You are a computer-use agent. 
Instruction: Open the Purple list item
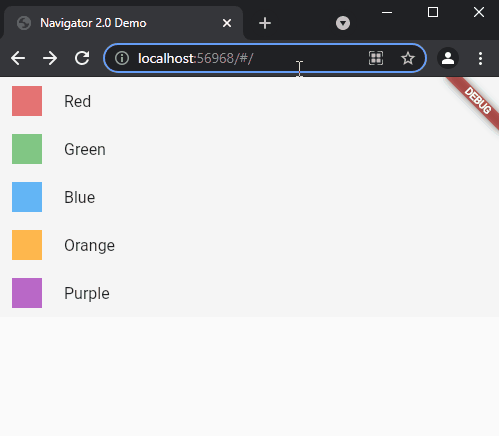[x=249, y=293]
